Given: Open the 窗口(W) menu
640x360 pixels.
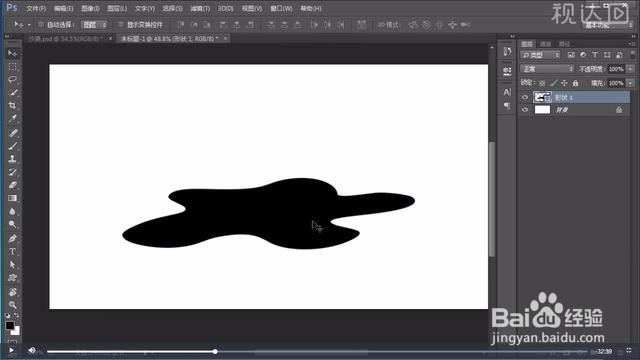Looking at the screenshot, I should coord(281,8).
